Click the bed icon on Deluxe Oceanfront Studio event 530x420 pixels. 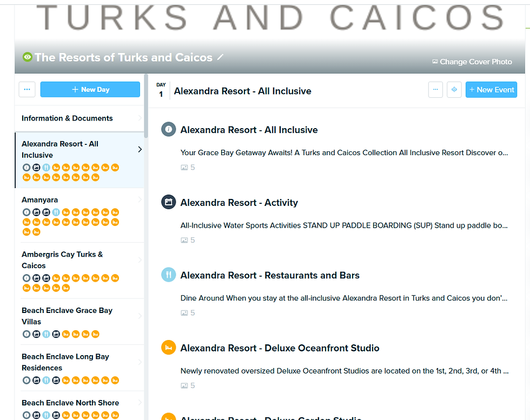tap(168, 348)
